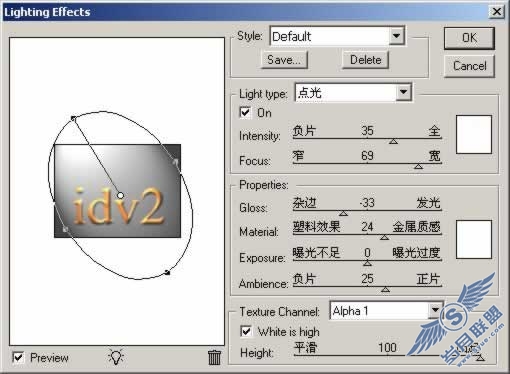The image size is (510, 374).
Task: Click the Focus slider handle
Action: click(419, 166)
